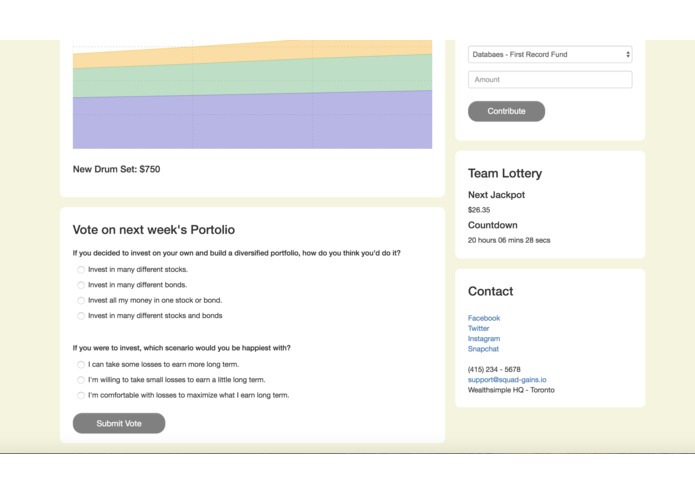This screenshot has height=494, width=695.
Task: Click the Contribute button
Action: (x=506, y=111)
